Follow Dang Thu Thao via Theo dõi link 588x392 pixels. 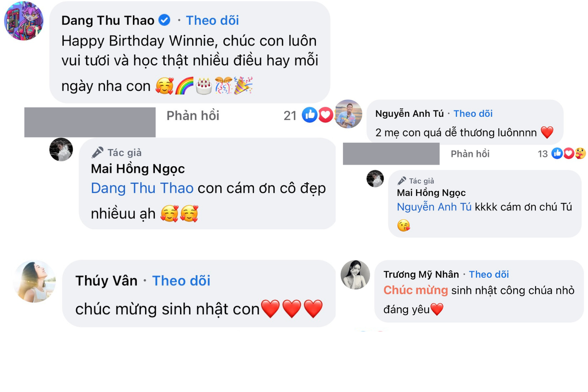point(212,20)
